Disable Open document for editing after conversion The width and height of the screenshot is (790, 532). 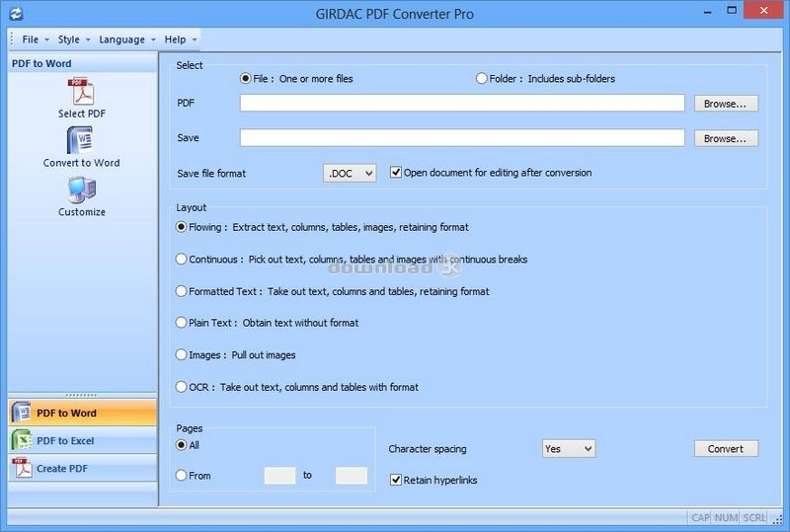pos(396,173)
